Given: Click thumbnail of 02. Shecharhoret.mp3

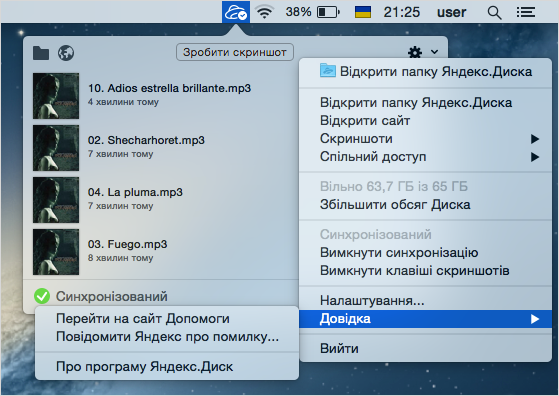Looking at the screenshot, I should (x=56, y=148).
